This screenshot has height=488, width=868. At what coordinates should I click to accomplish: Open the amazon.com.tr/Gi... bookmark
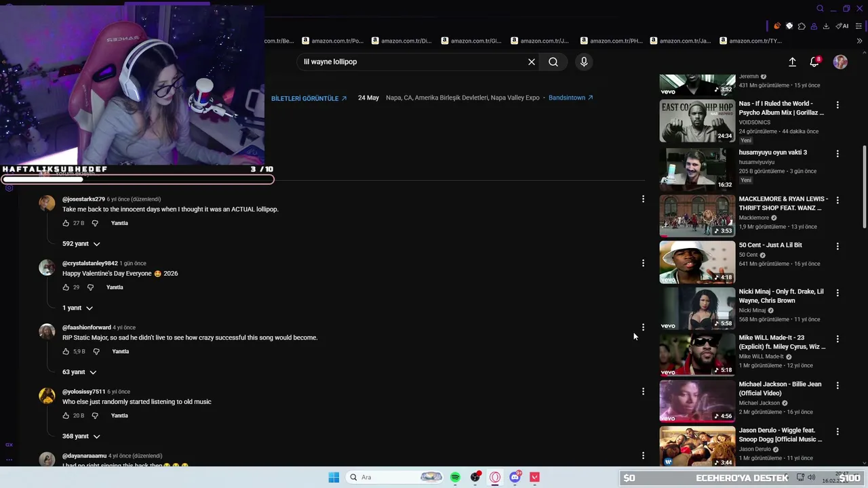(472, 41)
